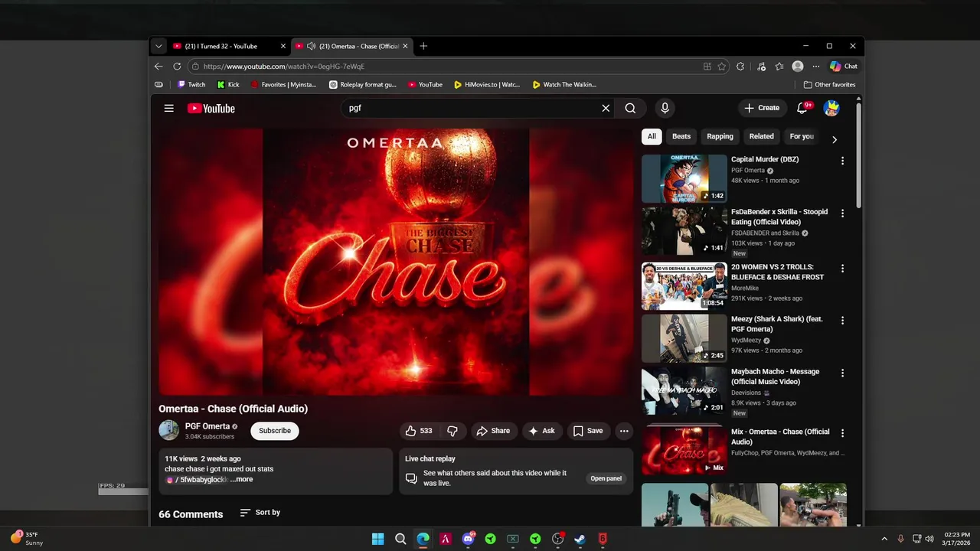The width and height of the screenshot is (980, 551).
Task: Select the Beats filter chip
Action: point(681,137)
